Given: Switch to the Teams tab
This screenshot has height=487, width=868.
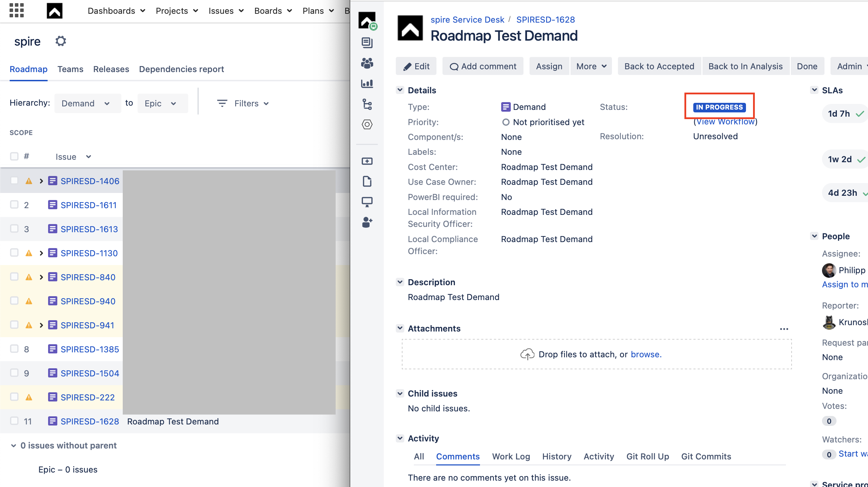Looking at the screenshot, I should tap(70, 69).
